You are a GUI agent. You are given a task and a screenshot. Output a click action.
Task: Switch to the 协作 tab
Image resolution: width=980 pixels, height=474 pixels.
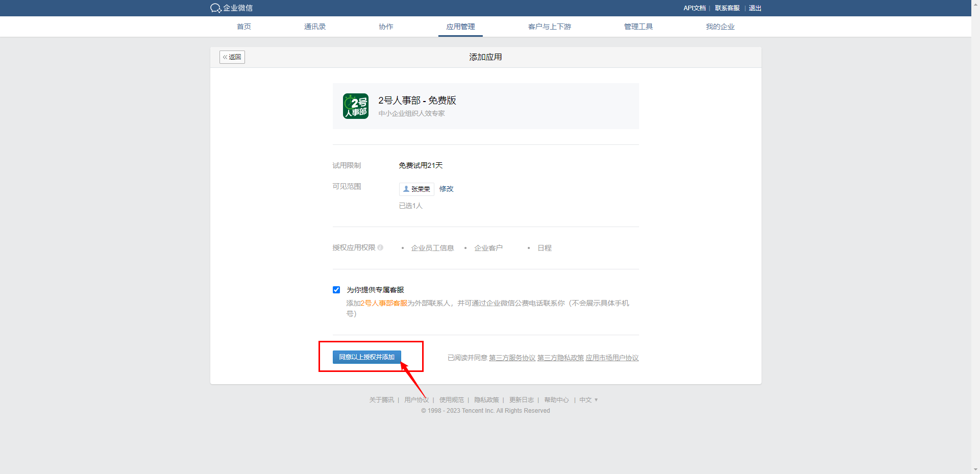point(386,27)
